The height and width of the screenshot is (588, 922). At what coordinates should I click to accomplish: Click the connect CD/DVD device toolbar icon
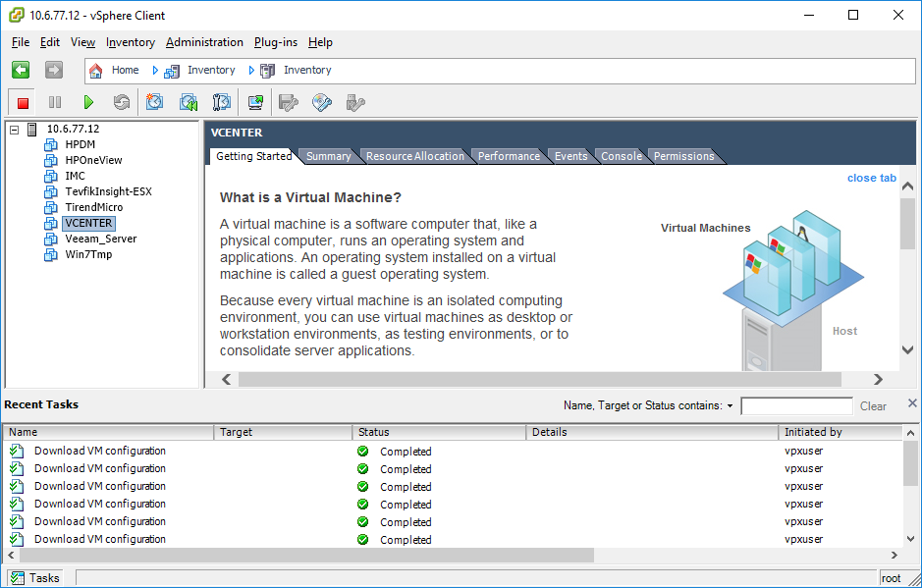coord(322,103)
